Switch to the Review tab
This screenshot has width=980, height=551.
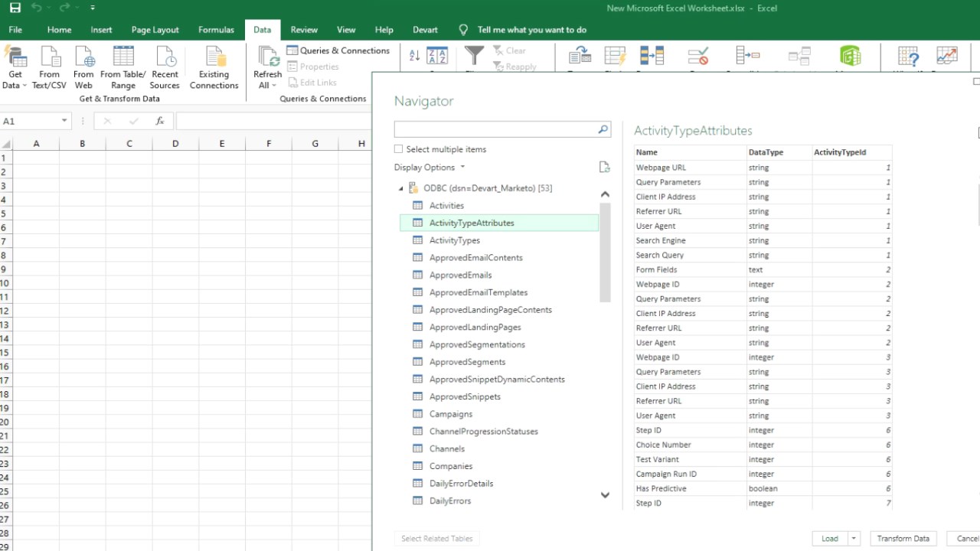[304, 30]
